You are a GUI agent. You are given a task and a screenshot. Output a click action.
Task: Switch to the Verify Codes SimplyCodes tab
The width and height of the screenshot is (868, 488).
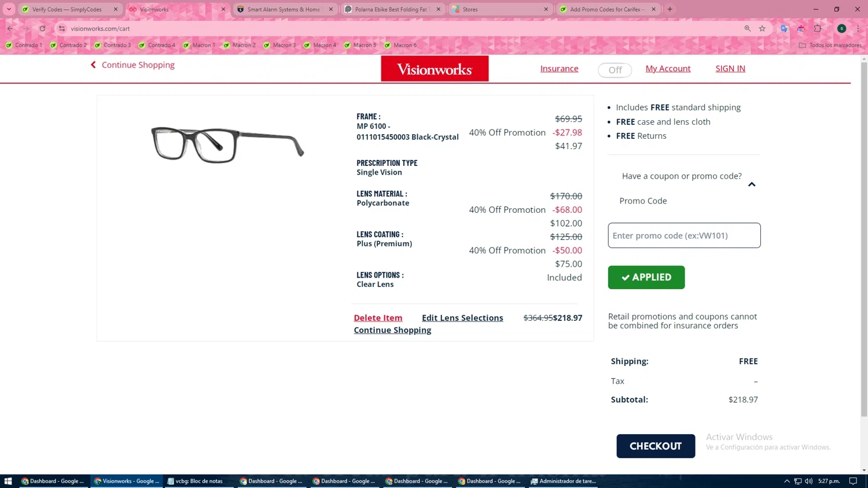[x=67, y=9]
